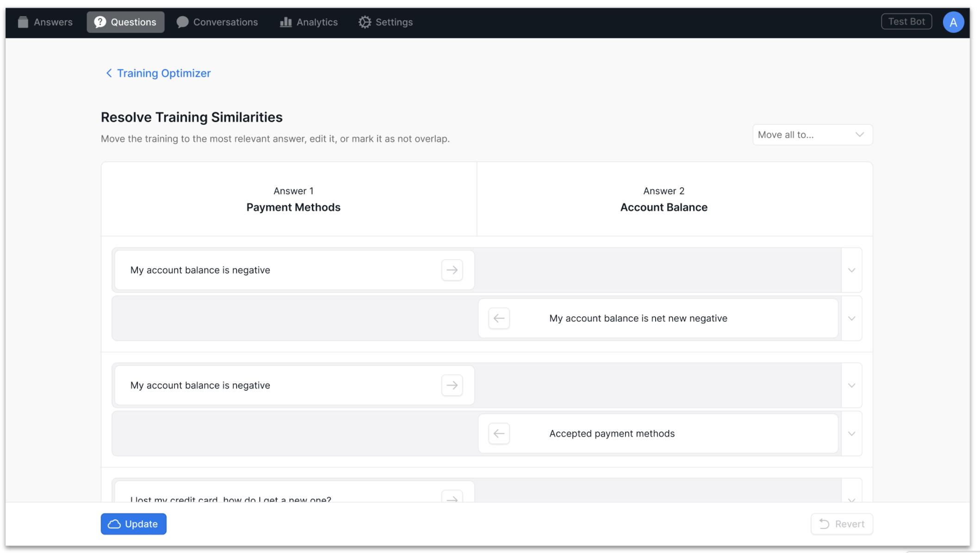Select 'My account balance is net new negative' text

638,318
